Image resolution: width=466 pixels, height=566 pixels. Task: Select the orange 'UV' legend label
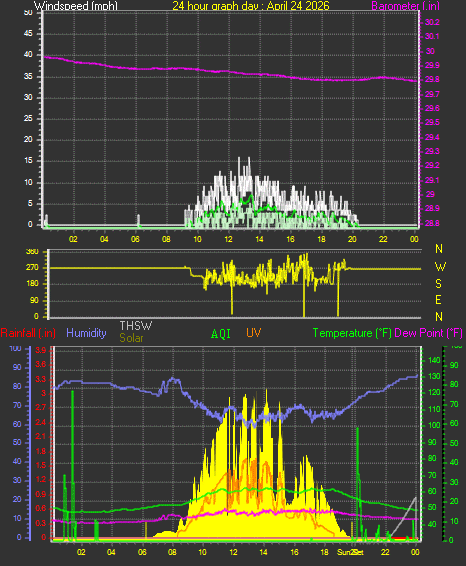tap(253, 333)
